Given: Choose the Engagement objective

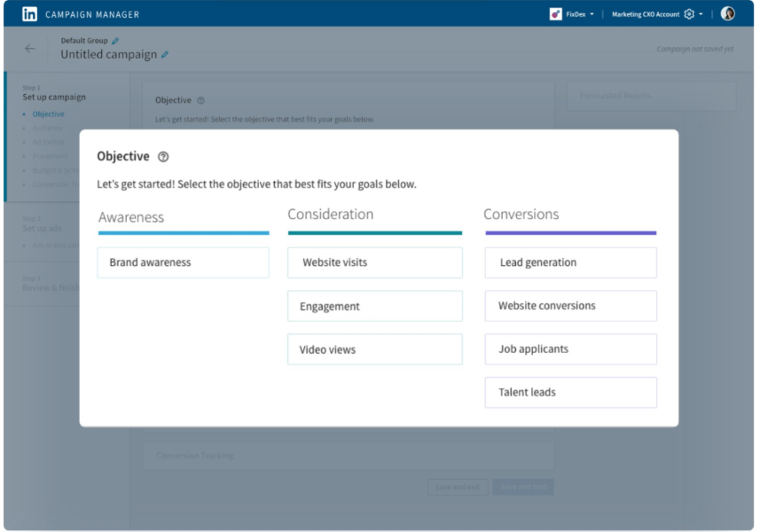Looking at the screenshot, I should 374,306.
